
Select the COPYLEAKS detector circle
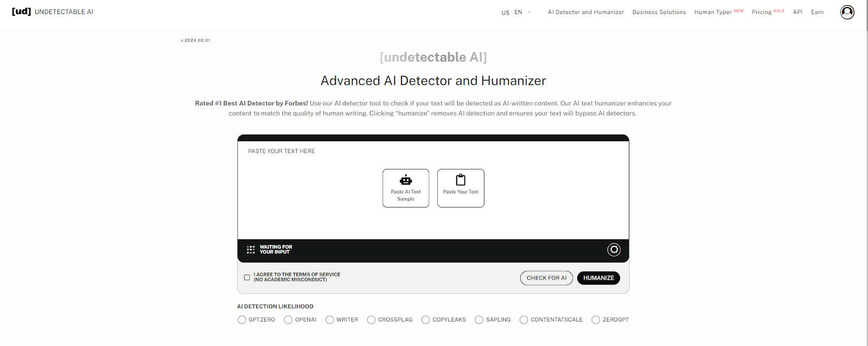[425, 320]
